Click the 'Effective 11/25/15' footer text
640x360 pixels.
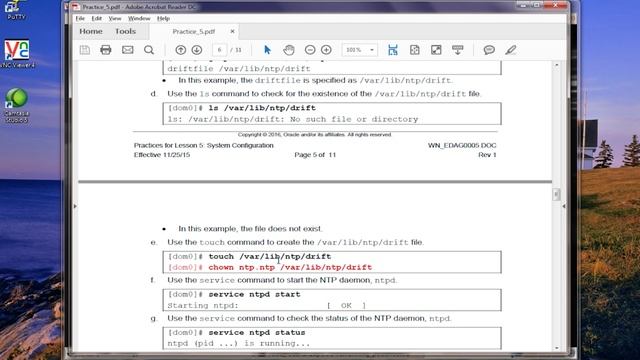click(x=162, y=155)
